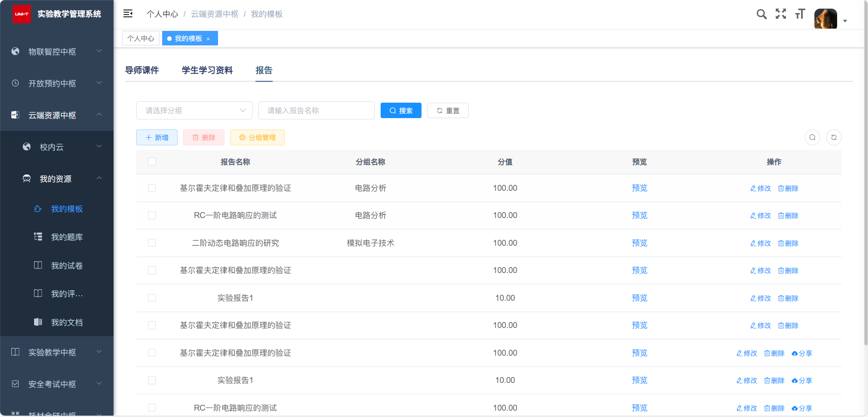This screenshot has width=868, height=417.
Task: Expand 物联智控中枢 sidebar menu
Action: (x=57, y=52)
